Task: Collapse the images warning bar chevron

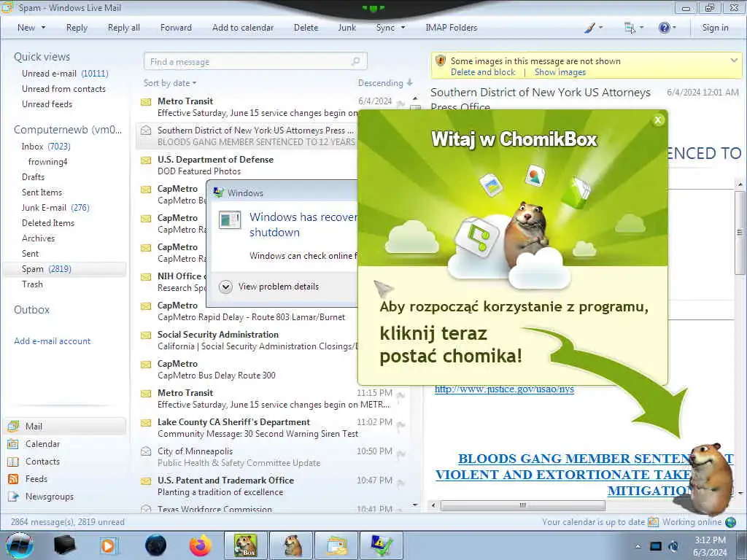Action: tap(734, 61)
